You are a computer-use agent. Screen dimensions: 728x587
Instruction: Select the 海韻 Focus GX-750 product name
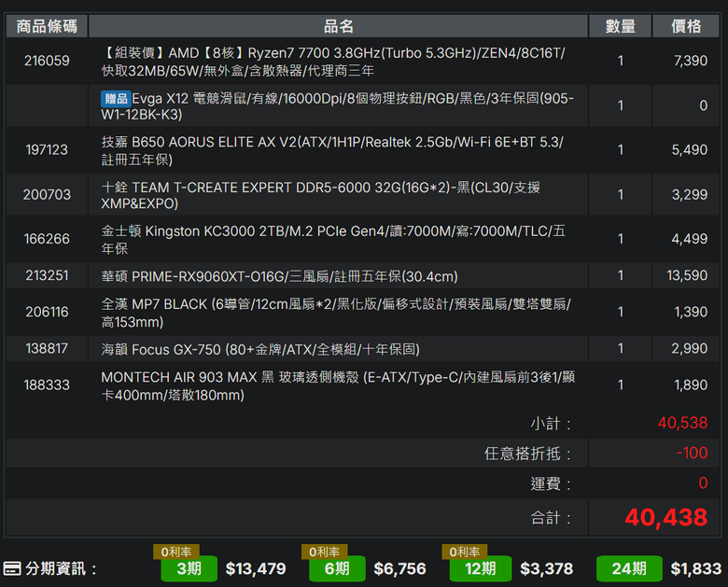[260, 349]
